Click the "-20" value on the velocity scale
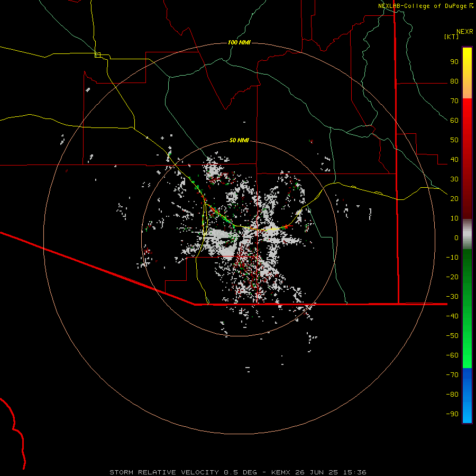476x476 pixels. pyautogui.click(x=452, y=277)
